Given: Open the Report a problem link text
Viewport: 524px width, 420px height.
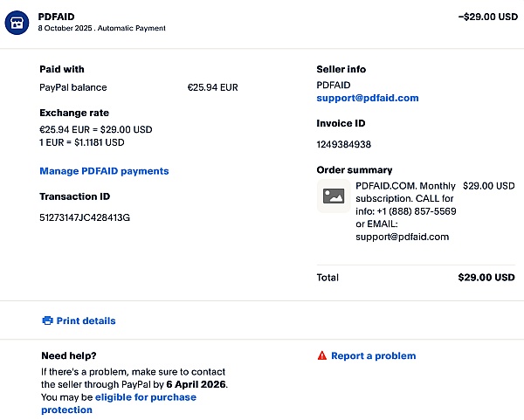Looking at the screenshot, I should point(373,355).
